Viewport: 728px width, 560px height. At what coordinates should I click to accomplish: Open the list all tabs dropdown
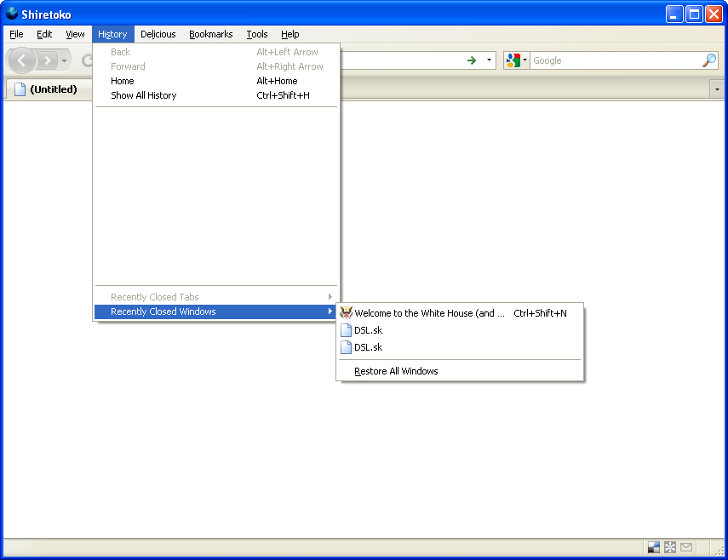(716, 89)
